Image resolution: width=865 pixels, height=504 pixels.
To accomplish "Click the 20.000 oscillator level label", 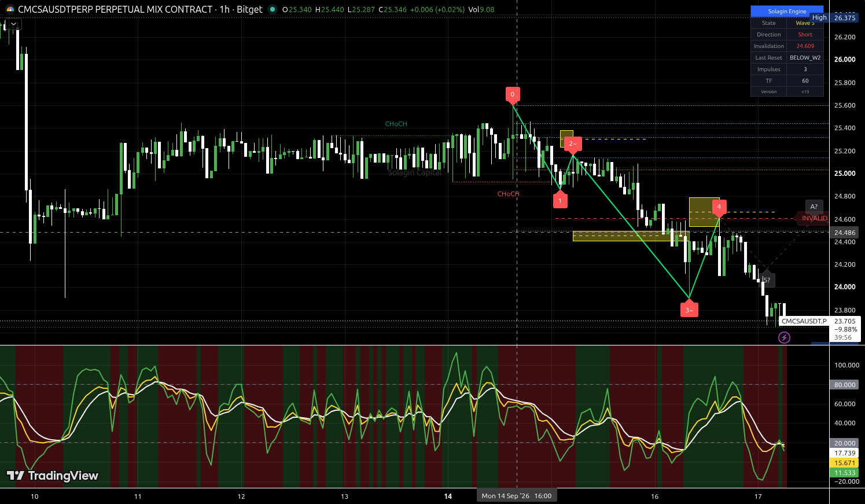I will click(845, 443).
